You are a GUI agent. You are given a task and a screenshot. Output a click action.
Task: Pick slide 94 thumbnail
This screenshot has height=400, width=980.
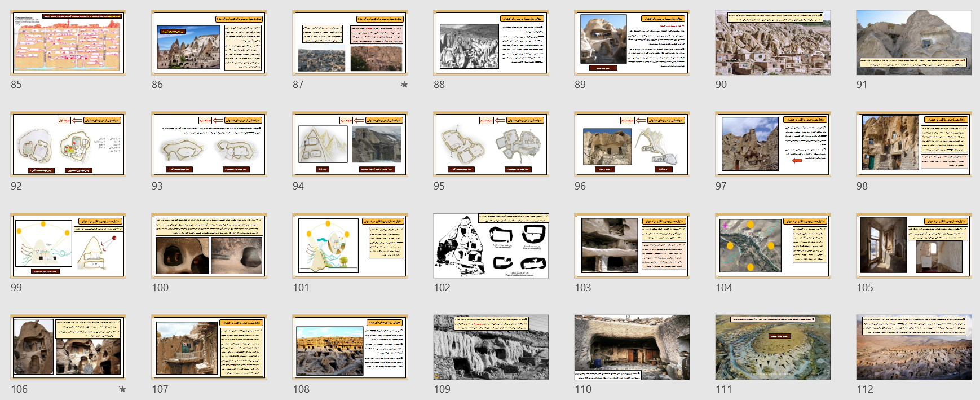point(350,144)
